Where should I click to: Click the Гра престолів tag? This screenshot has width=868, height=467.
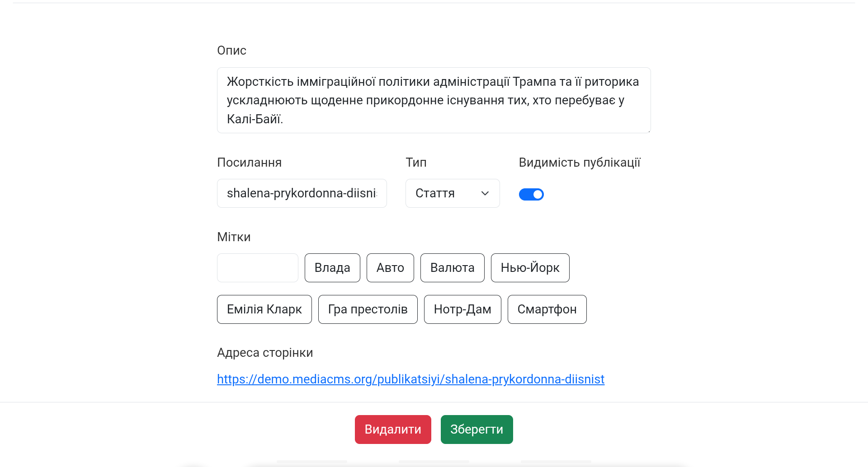click(368, 309)
